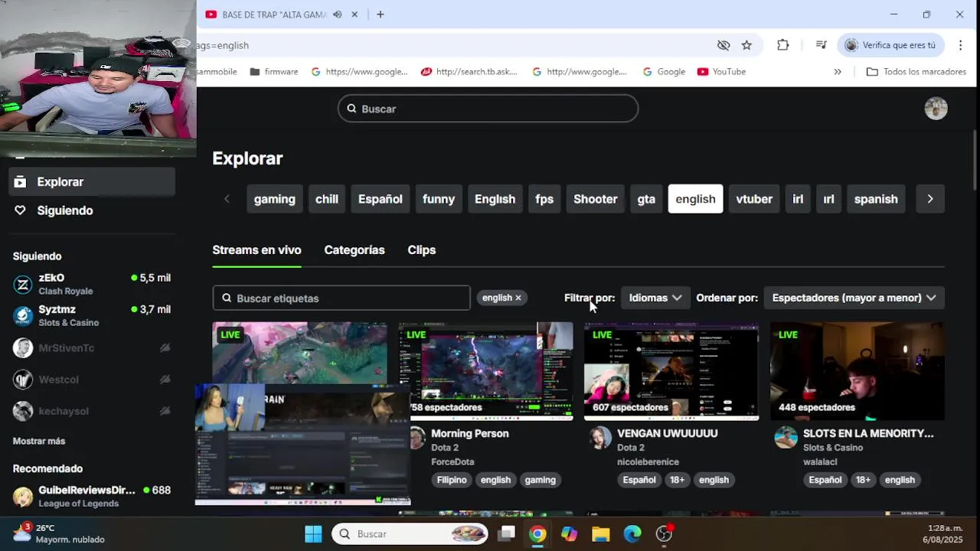The image size is (980, 551).
Task: Toggle the fps tag chip
Action: [x=544, y=199]
